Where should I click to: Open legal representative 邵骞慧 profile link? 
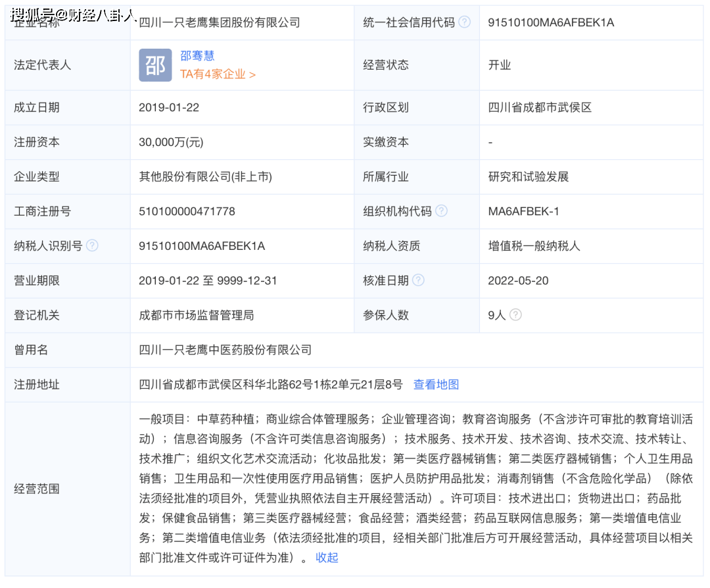click(x=197, y=57)
